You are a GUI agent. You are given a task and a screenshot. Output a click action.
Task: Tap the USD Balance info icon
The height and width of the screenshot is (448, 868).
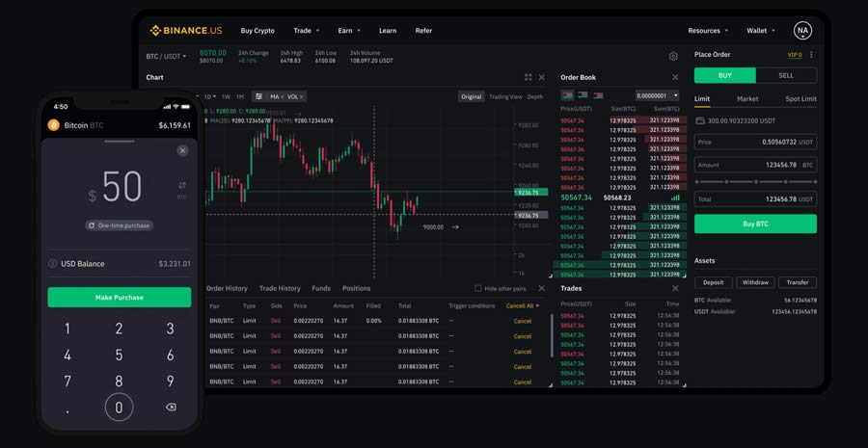(x=53, y=264)
